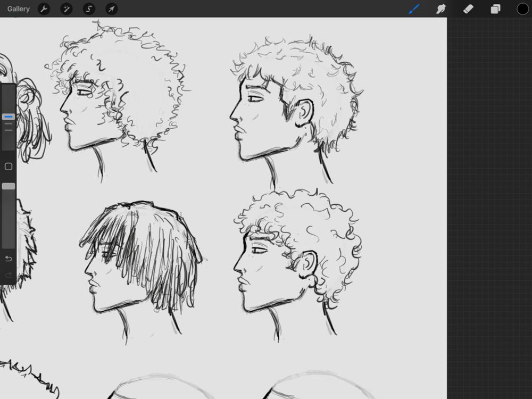Open the Actions wrench menu
Screen dimensions: 532x399
pos(44,9)
